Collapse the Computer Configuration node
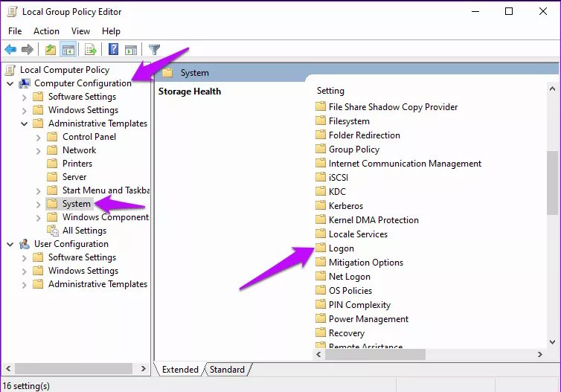The width and height of the screenshot is (561, 392). click(10, 84)
